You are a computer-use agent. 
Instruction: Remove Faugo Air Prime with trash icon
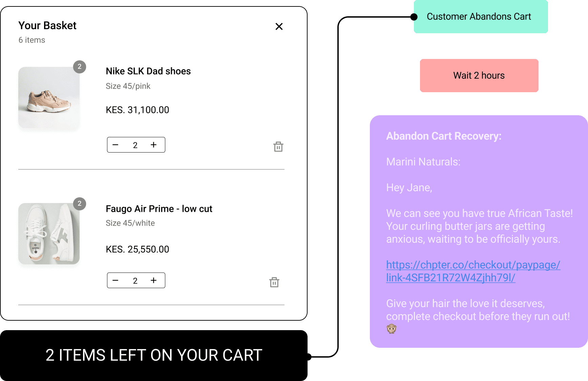pos(274,282)
